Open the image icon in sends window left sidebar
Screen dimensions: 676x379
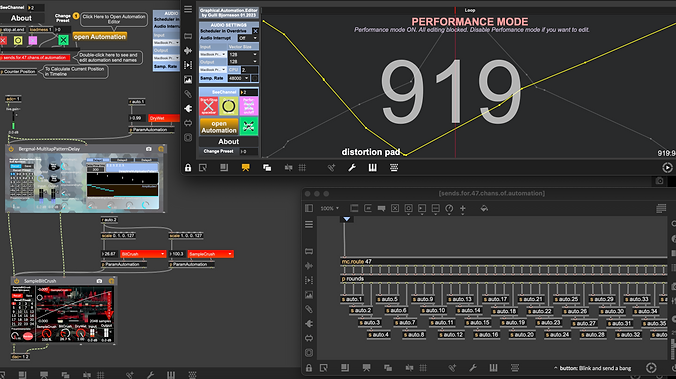[309, 295]
